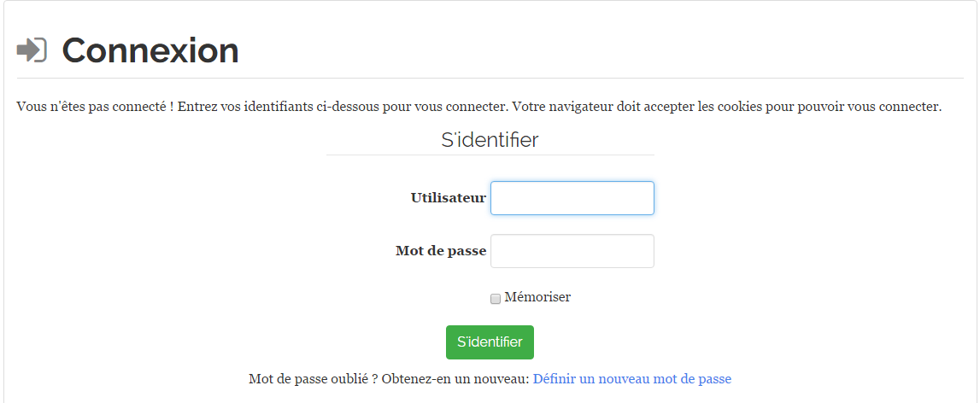Click the login arrow icon beside Connexion
Viewport: 980px width, 403px height.
tap(32, 50)
